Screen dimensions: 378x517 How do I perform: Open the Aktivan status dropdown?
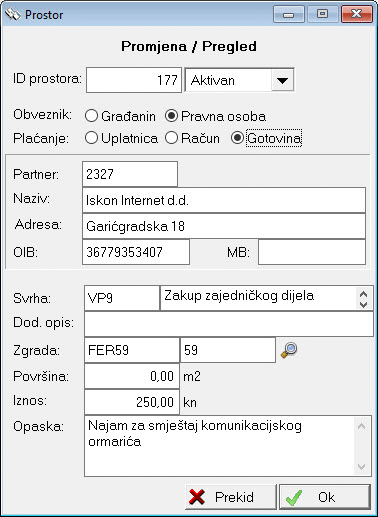[282, 80]
